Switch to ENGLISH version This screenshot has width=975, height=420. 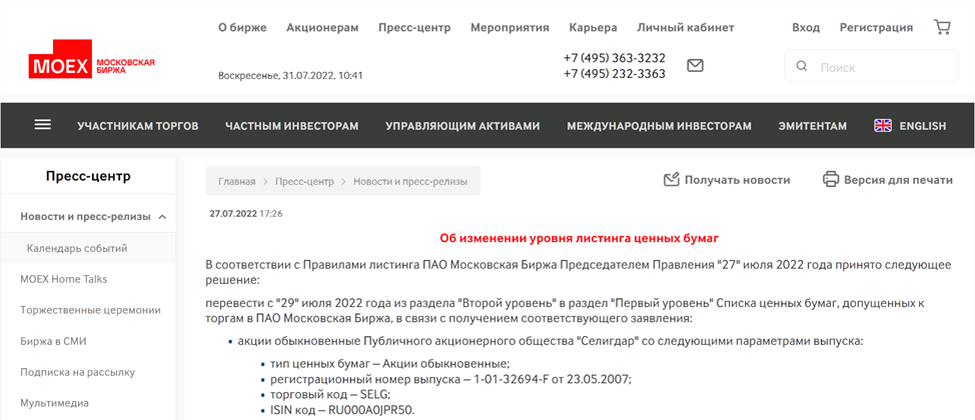(x=923, y=126)
